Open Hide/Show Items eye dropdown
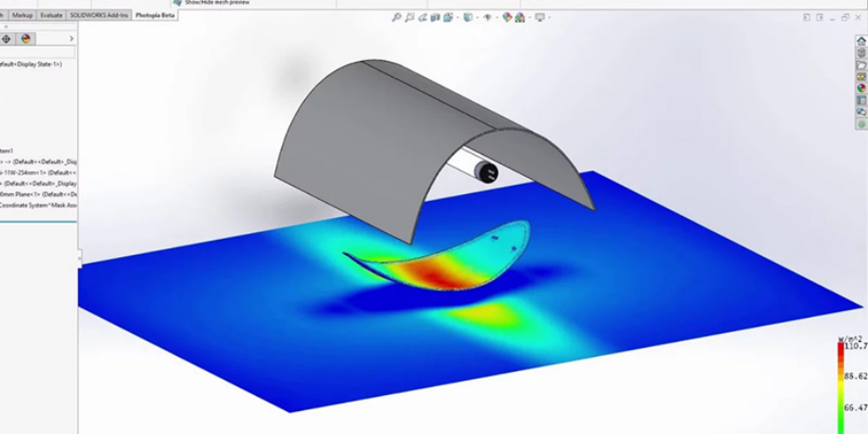Viewport: 868px width, 434px height. 488,17
